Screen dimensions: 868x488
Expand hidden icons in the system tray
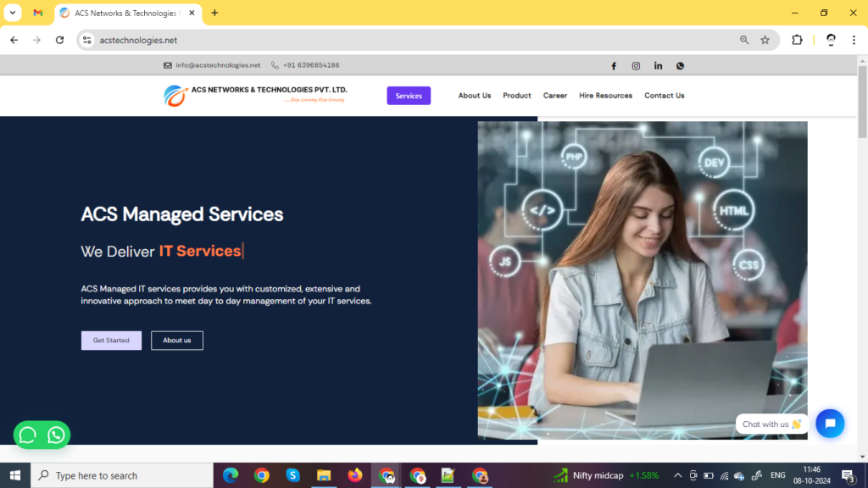point(677,475)
